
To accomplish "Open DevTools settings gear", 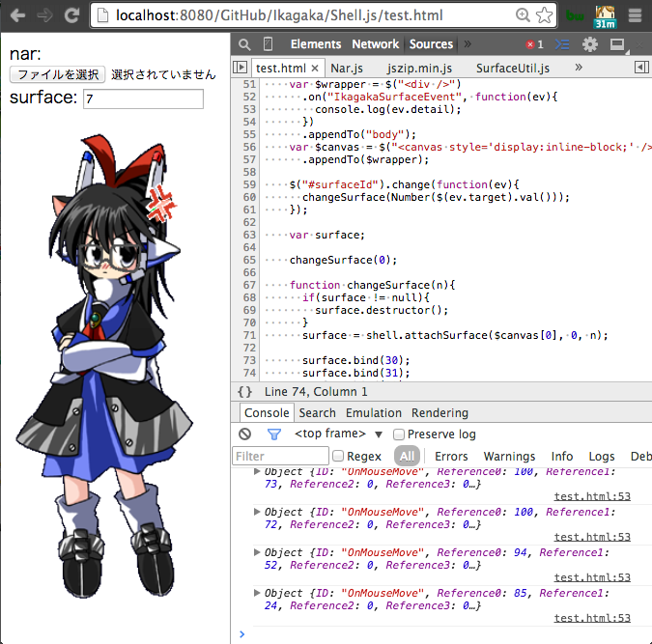I will point(589,44).
